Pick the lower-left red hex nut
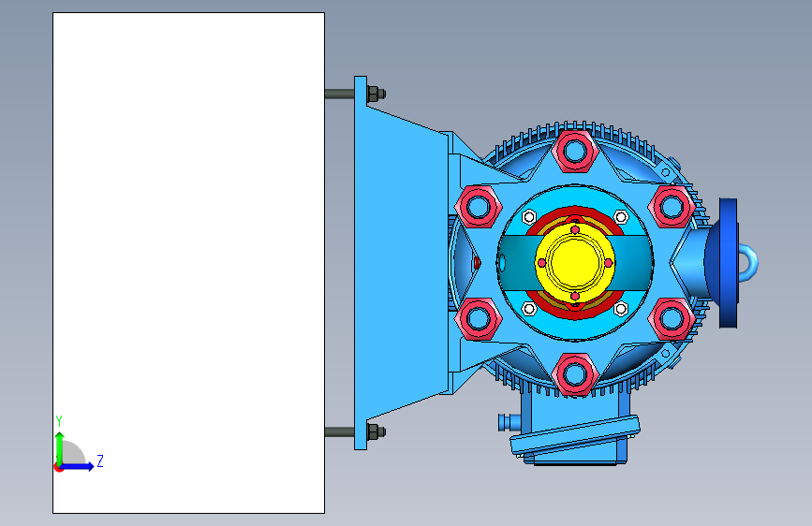 [478, 318]
